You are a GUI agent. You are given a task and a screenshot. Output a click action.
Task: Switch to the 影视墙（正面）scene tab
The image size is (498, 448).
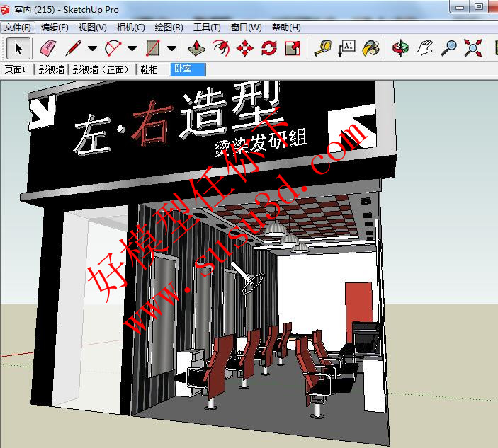pyautogui.click(x=102, y=69)
